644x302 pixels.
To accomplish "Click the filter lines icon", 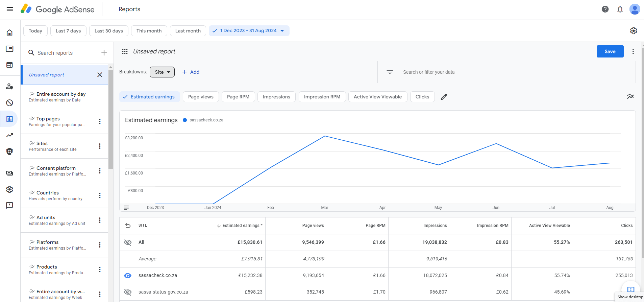I will 390,72.
